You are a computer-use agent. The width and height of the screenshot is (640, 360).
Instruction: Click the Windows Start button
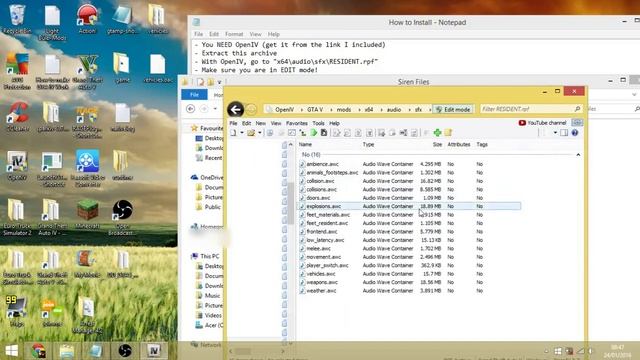click(x=11, y=351)
